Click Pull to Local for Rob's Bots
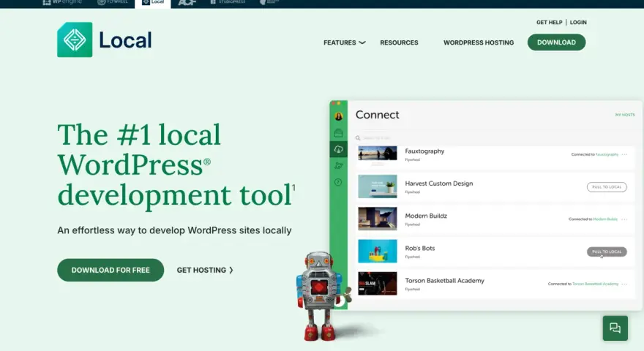644x351 pixels. point(607,252)
